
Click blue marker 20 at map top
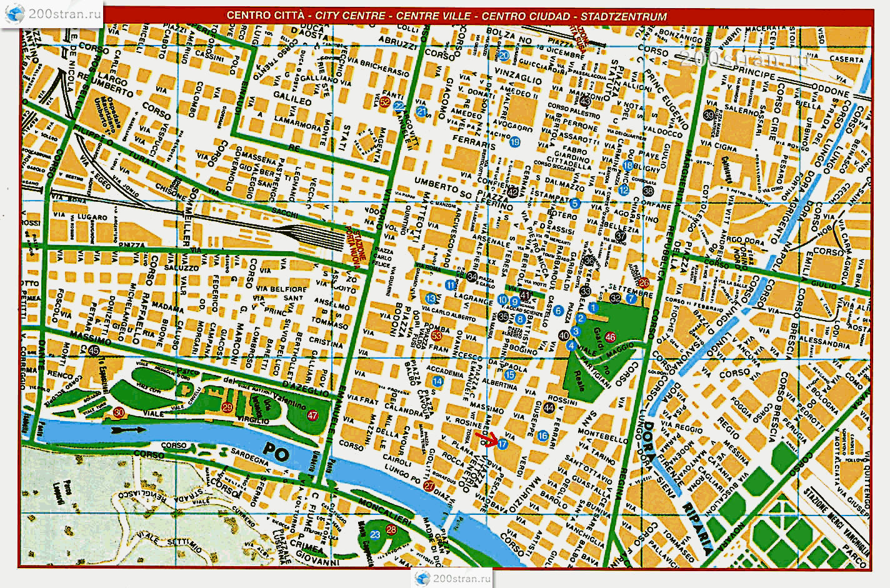click(x=504, y=55)
